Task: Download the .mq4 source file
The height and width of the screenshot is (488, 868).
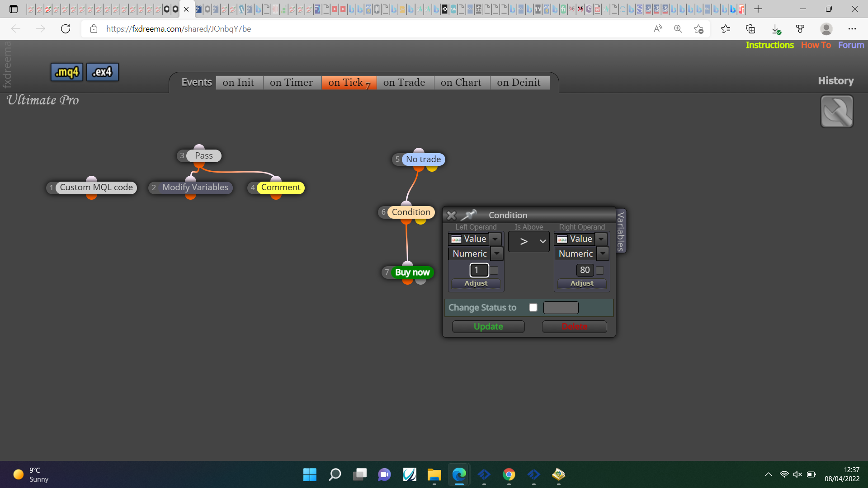Action: pyautogui.click(x=67, y=72)
